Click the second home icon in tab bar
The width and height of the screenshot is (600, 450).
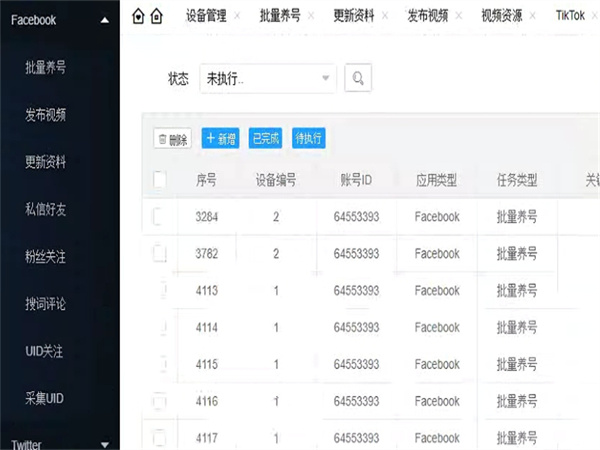(x=155, y=16)
